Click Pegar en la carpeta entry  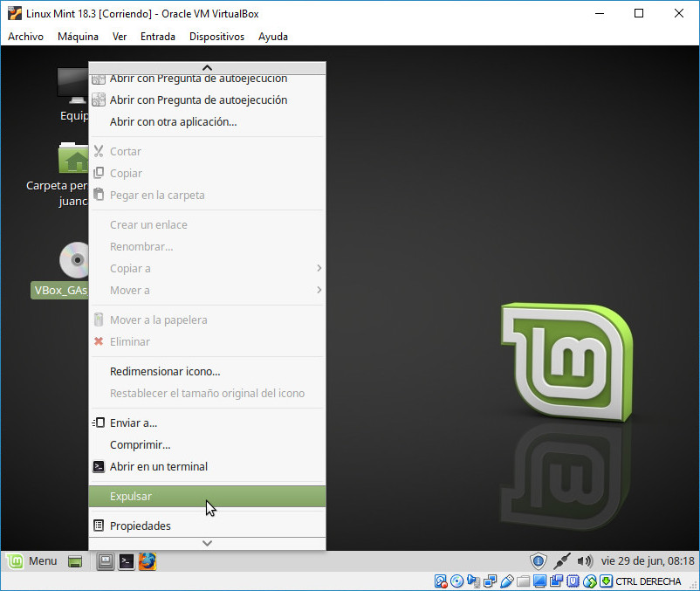pos(207,195)
